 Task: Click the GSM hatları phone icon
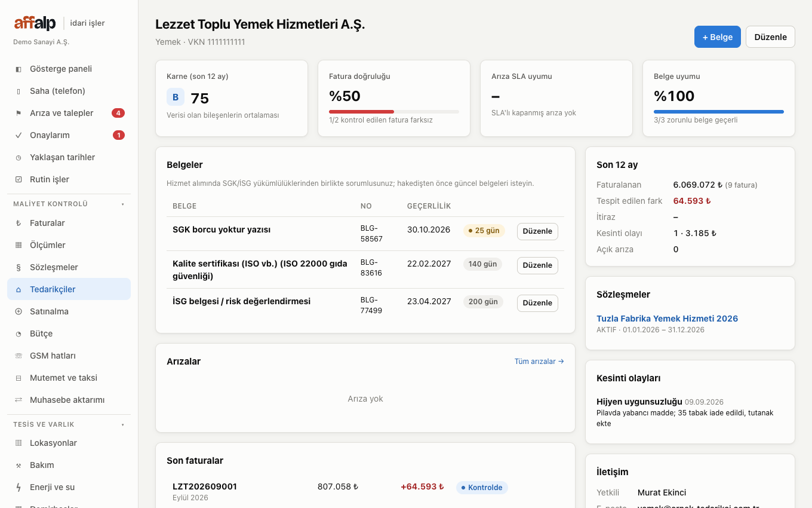pyautogui.click(x=19, y=356)
